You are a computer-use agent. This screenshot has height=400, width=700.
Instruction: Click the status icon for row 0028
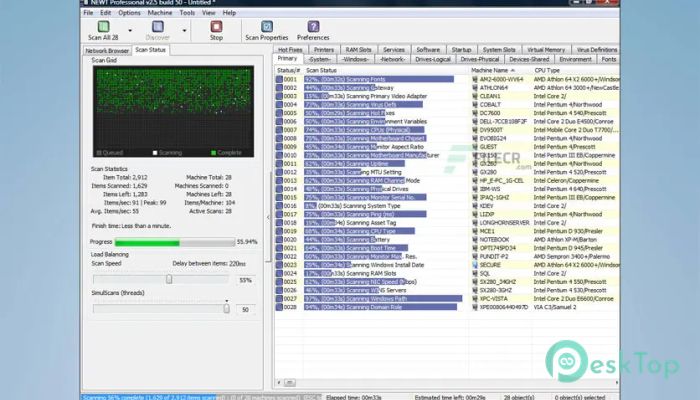click(x=279, y=307)
